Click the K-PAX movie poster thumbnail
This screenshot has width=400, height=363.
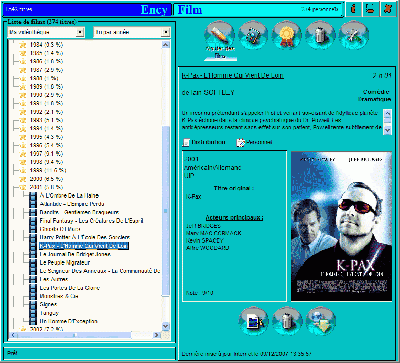[342, 226]
